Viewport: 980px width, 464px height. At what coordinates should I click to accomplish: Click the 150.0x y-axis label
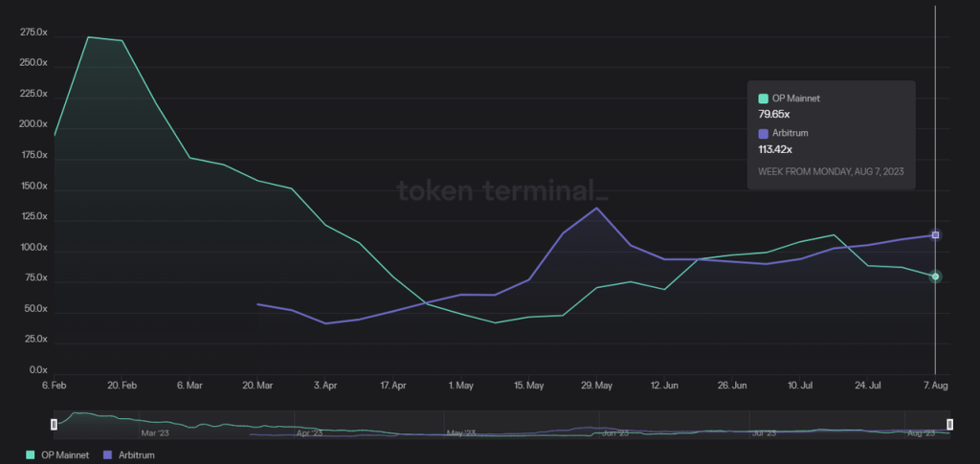coord(33,187)
